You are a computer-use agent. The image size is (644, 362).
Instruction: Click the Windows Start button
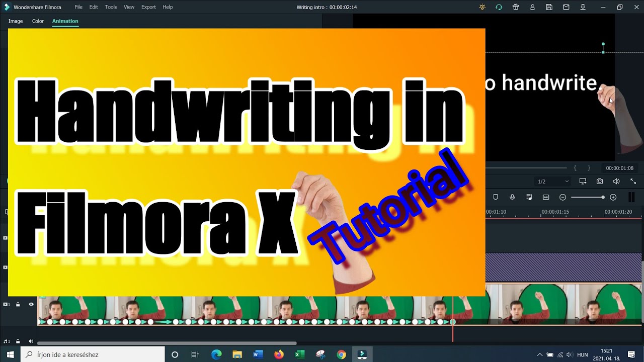10,354
